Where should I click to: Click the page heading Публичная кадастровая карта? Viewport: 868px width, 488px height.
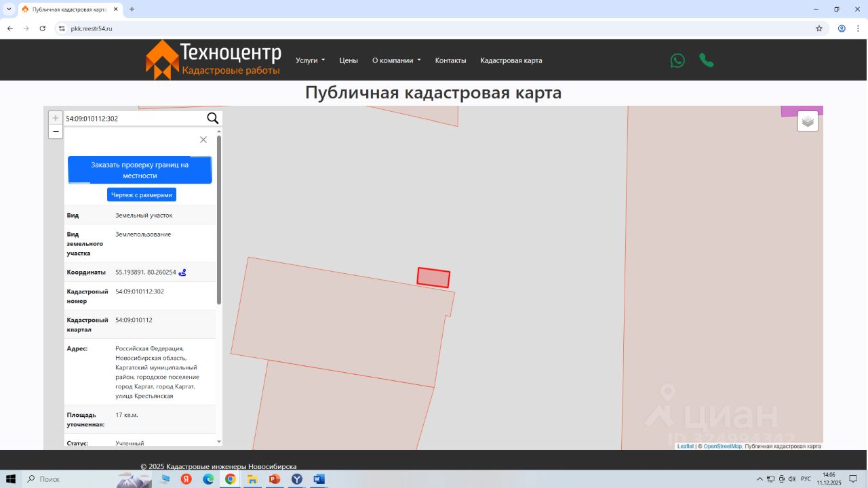pos(433,93)
